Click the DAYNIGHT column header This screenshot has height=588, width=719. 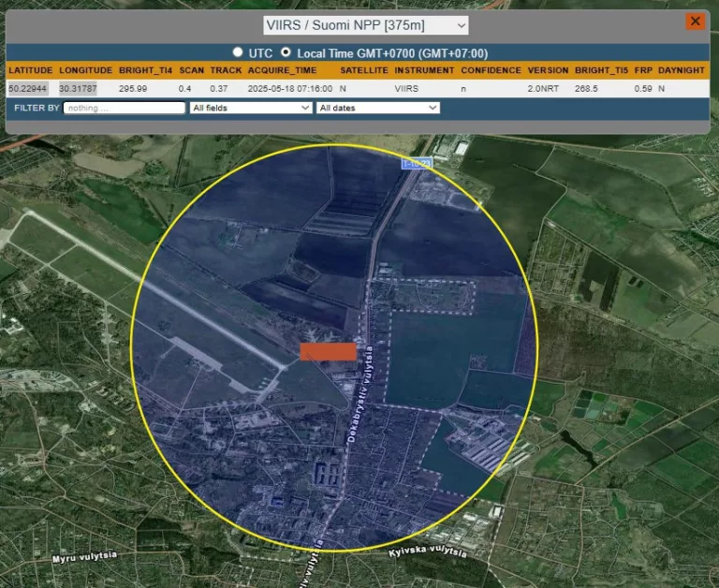pos(684,70)
